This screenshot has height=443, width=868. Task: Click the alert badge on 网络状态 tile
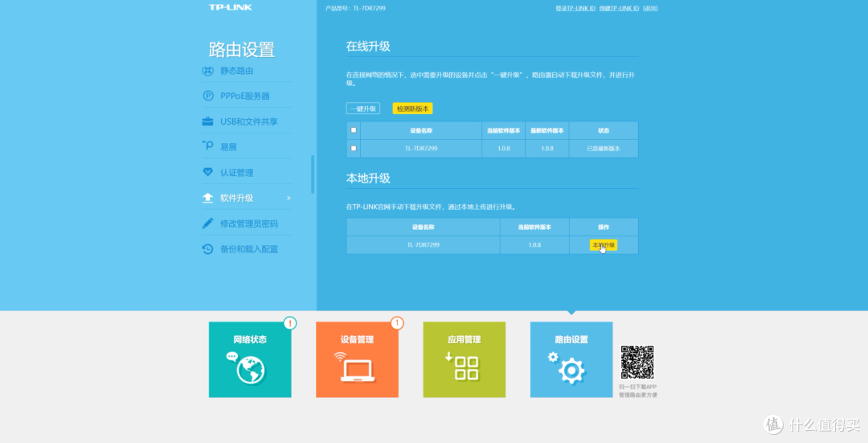click(290, 323)
